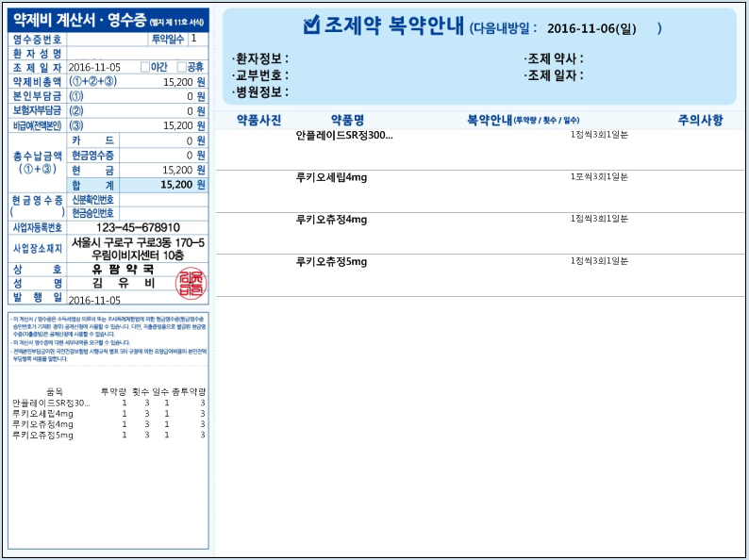Click the business number 123-45-678910

[137, 227]
